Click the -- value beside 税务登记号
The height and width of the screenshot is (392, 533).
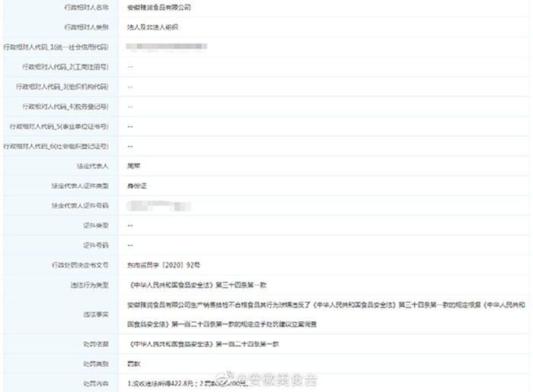tap(130, 107)
